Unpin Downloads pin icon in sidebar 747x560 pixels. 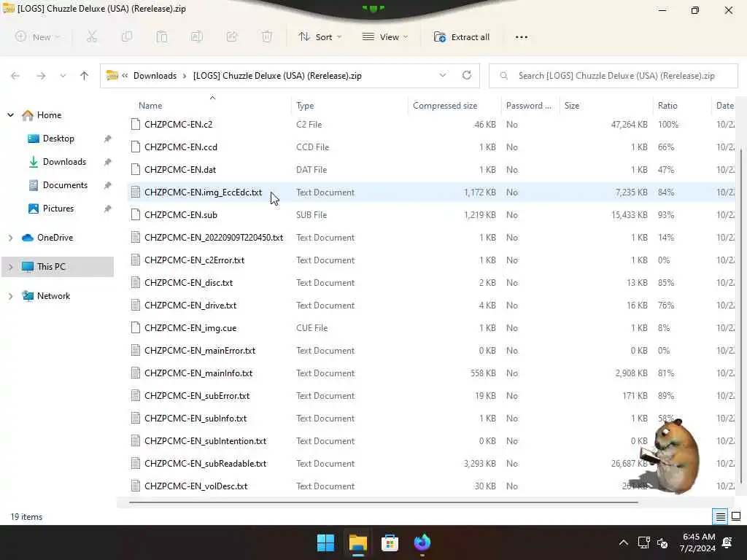(x=108, y=162)
